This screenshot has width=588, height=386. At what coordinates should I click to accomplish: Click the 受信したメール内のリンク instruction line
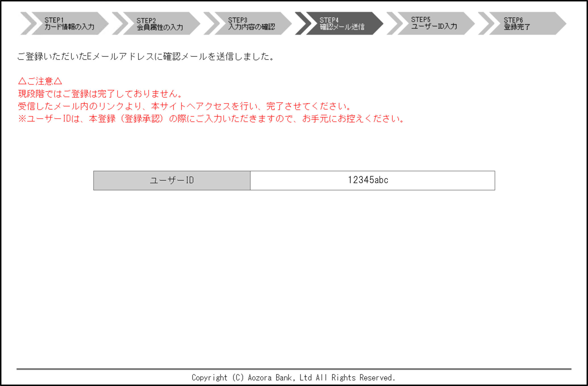(185, 106)
